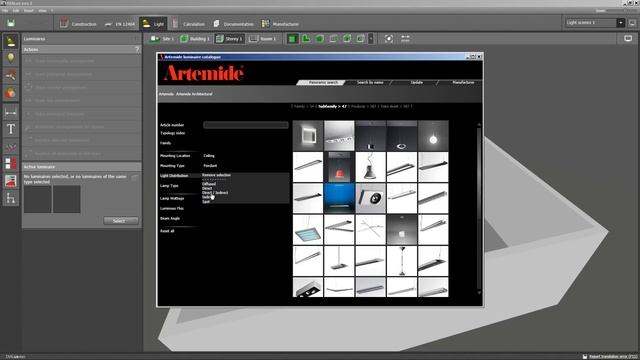Open the lamp bulb tool in sidebar
This screenshot has height=360, width=640.
coord(11,58)
